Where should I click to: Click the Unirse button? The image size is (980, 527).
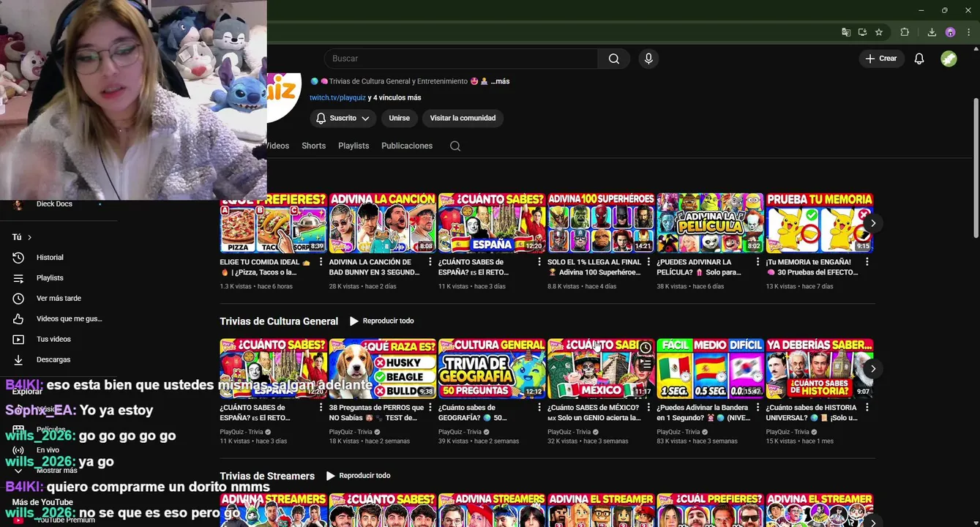coord(399,118)
